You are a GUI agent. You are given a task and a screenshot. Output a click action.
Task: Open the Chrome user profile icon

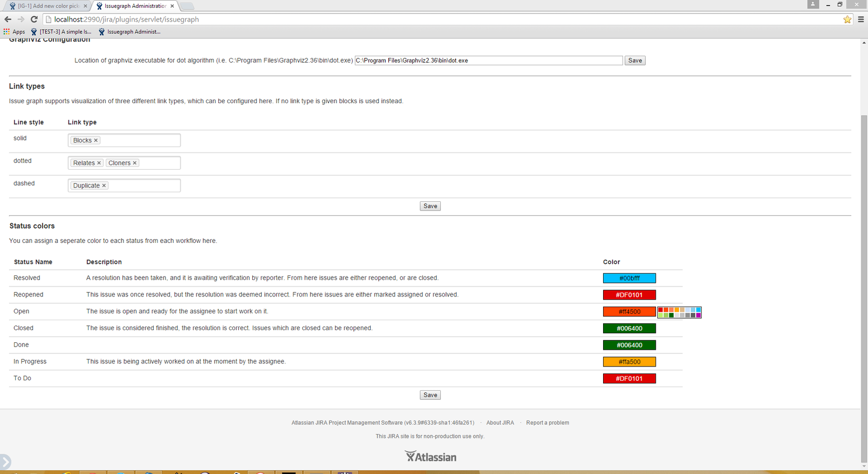(x=813, y=4)
